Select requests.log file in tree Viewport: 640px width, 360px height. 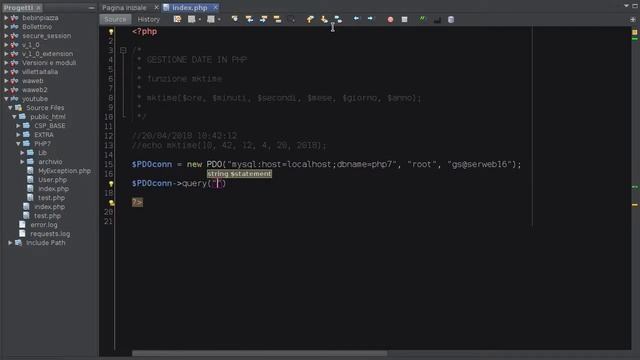tap(50, 233)
